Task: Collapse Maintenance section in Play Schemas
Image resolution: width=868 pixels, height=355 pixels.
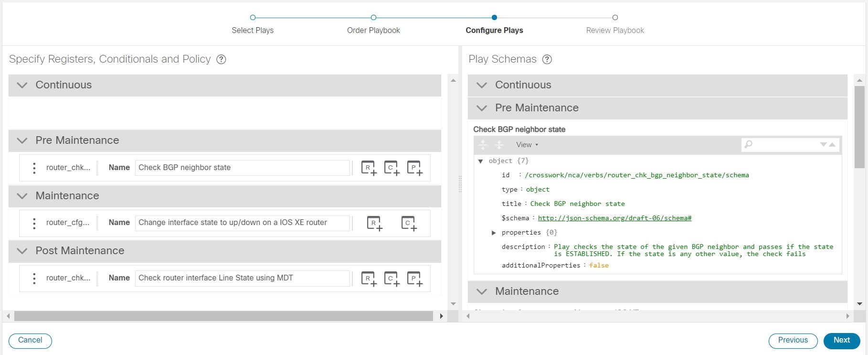Action: (482, 291)
